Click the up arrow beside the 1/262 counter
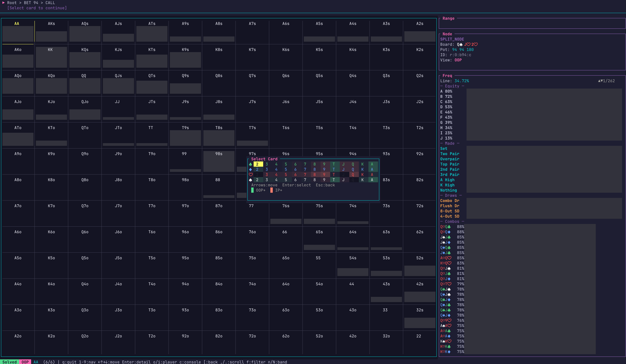Screen dimensions: 626x364 599,81
